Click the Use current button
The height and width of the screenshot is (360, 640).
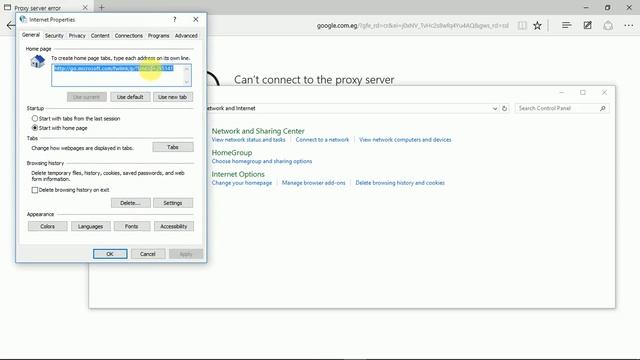87,97
